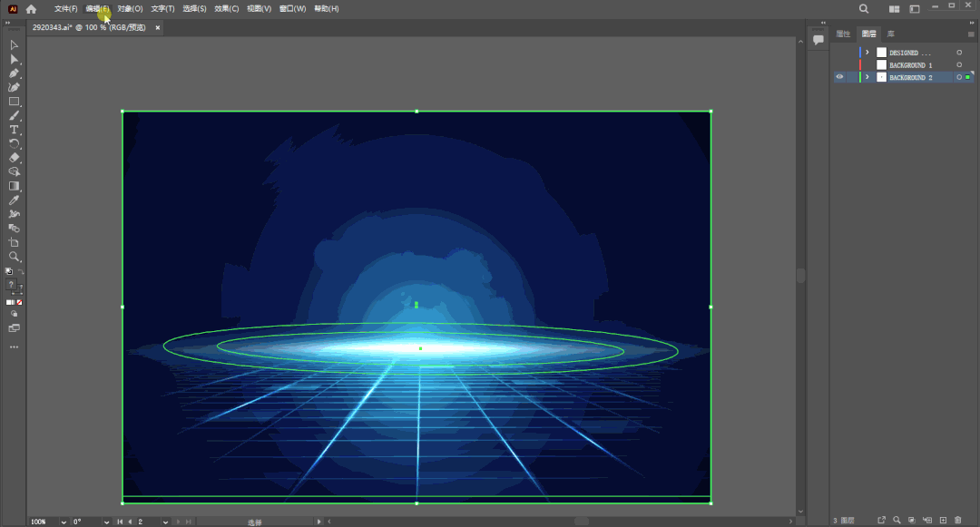
Task: Go to the Illustrator Home screen
Action: [x=31, y=9]
